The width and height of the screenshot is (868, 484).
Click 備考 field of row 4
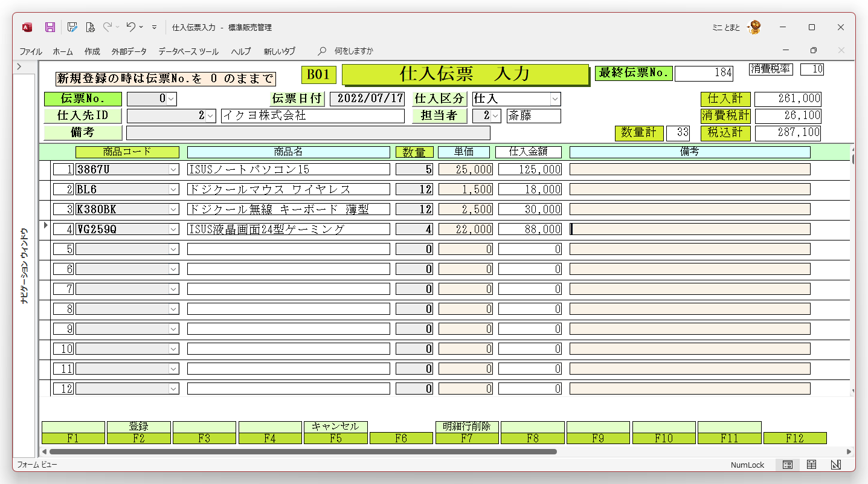pos(690,230)
